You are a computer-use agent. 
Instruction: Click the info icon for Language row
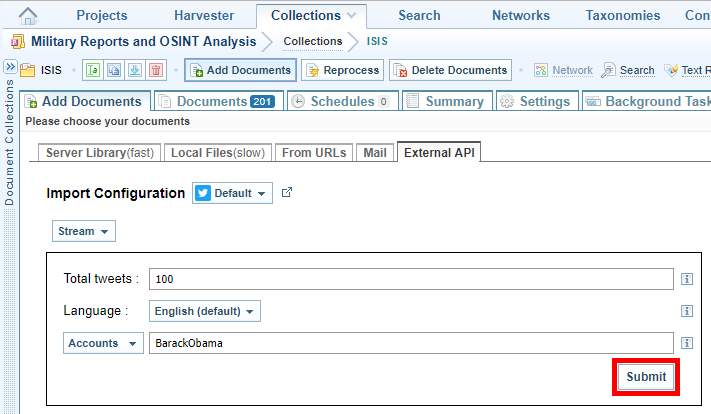point(687,312)
